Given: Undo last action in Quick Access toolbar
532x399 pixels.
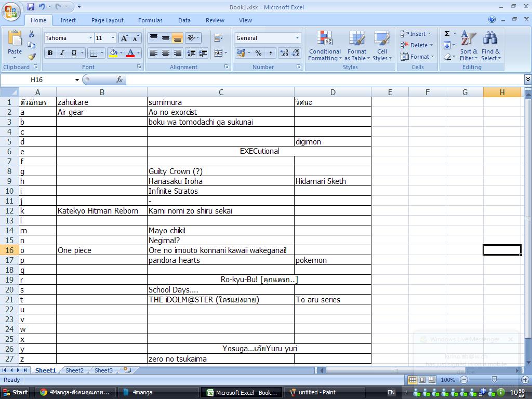Looking at the screenshot, I should pos(42,6).
